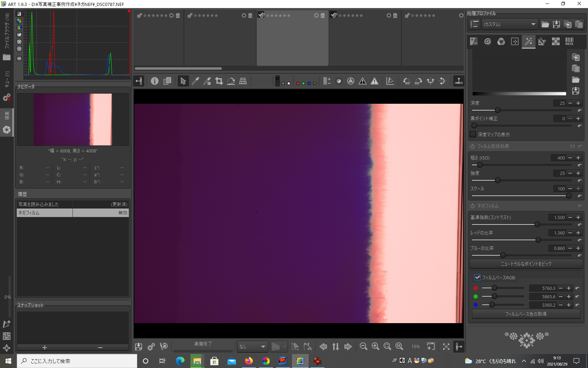Zoom out of the preview

pyautogui.click(x=364, y=347)
